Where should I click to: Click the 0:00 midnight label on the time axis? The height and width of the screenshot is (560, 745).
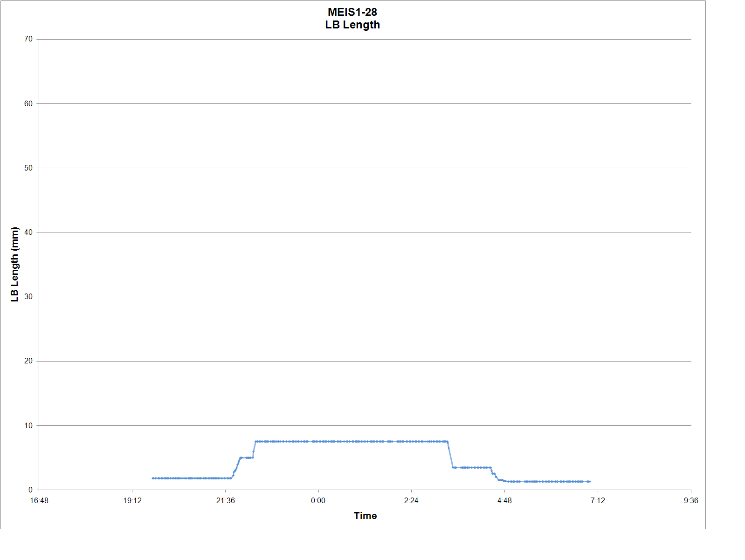318,501
